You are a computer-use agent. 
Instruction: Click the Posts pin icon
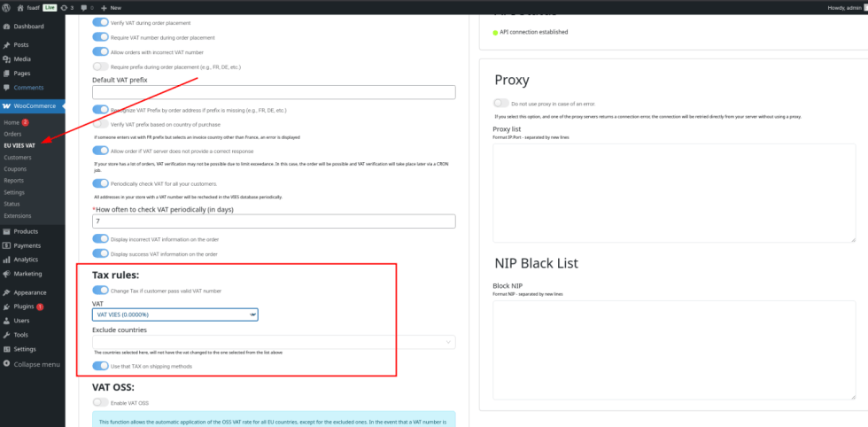7,45
